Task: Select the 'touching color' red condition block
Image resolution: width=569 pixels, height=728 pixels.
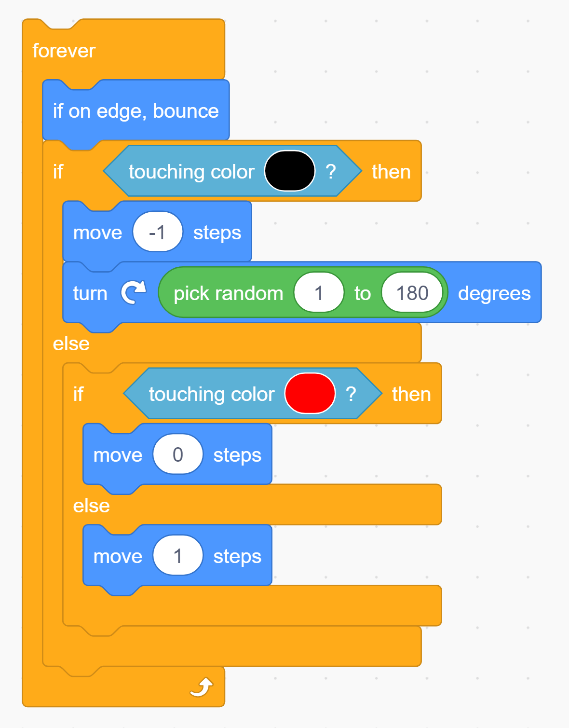Action: (x=211, y=394)
